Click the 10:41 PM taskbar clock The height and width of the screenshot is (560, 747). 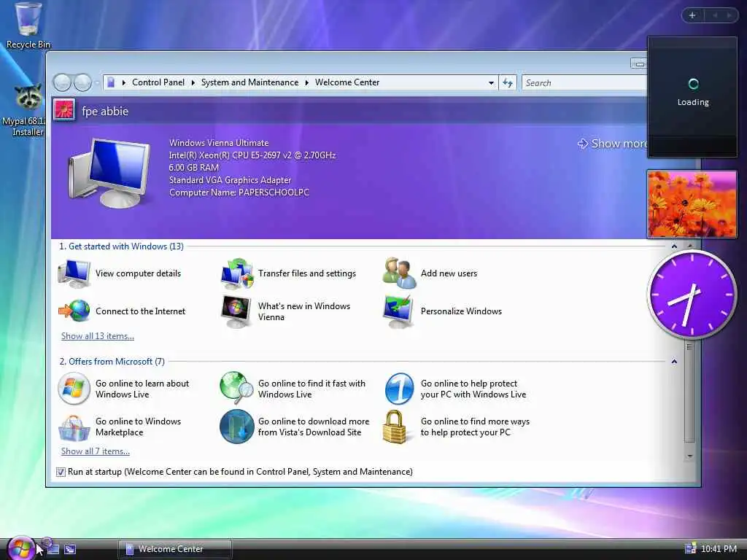tap(719, 548)
